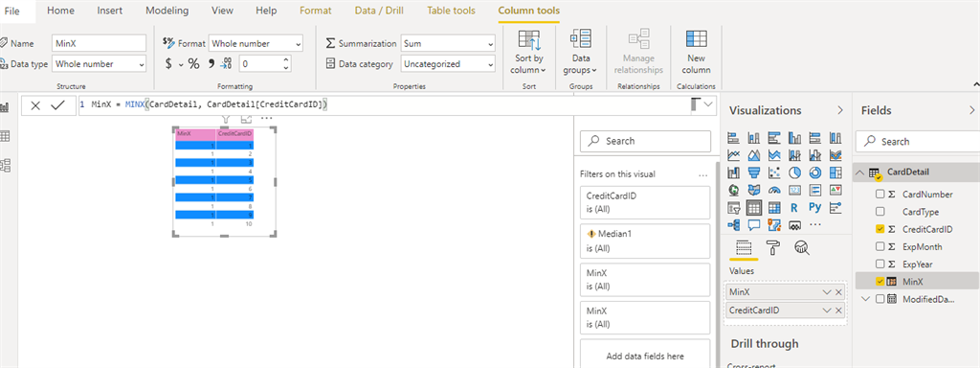Select the stacked bar chart visual
The width and height of the screenshot is (980, 368).
(734, 137)
